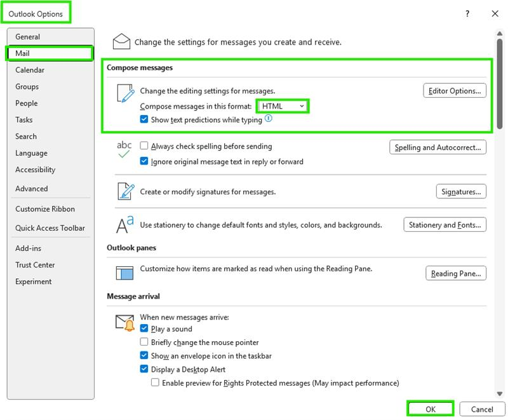Open Quick Access Toolbar settings
The width and height of the screenshot is (508, 420).
click(50, 228)
